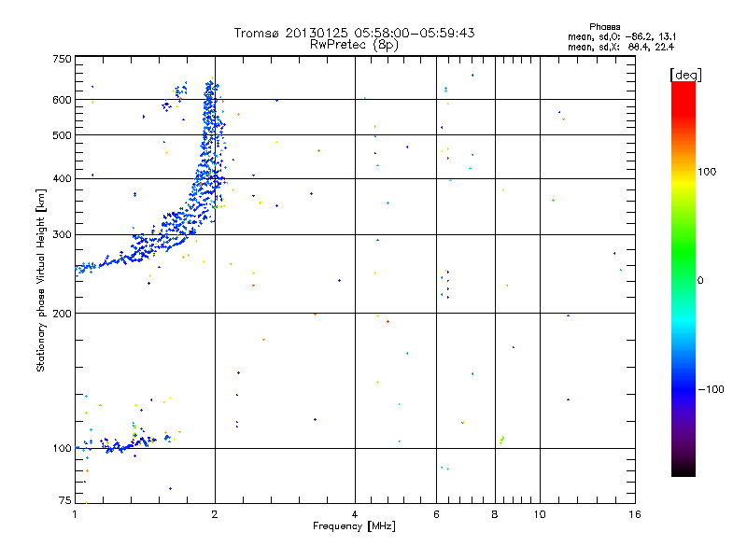Image resolution: width=747 pixels, height=560 pixels.
Task: Click the y-axis tick label '300'
Action: [62, 234]
